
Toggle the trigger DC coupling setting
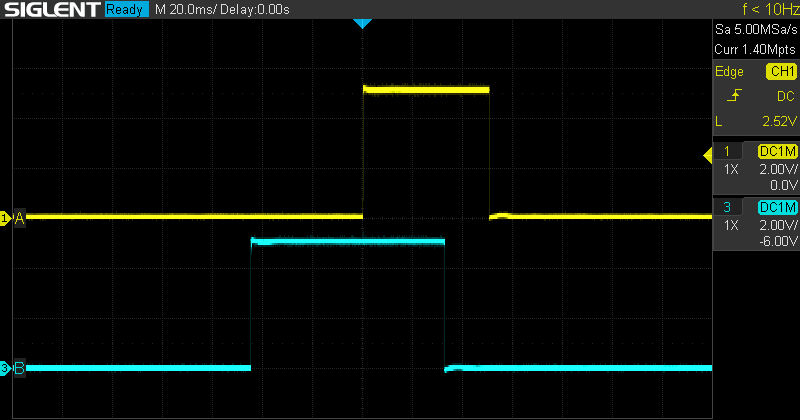785,96
